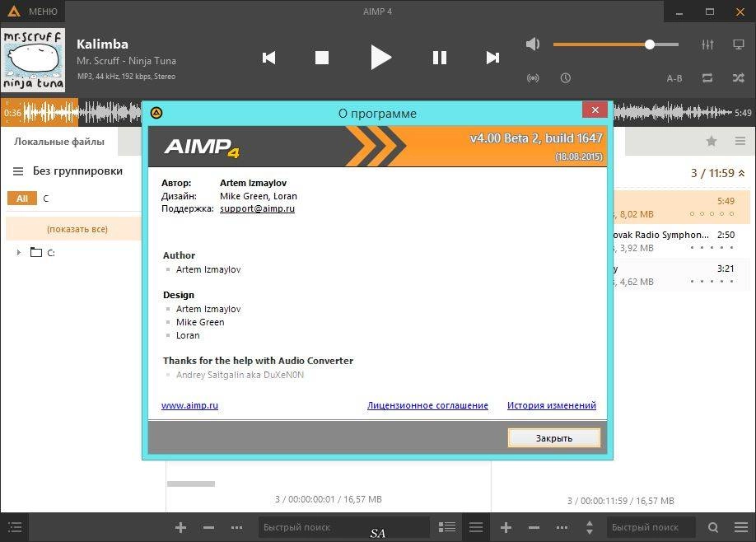Image resolution: width=756 pixels, height=542 pixels.
Task: Start playback with the Play button
Action: 380,58
